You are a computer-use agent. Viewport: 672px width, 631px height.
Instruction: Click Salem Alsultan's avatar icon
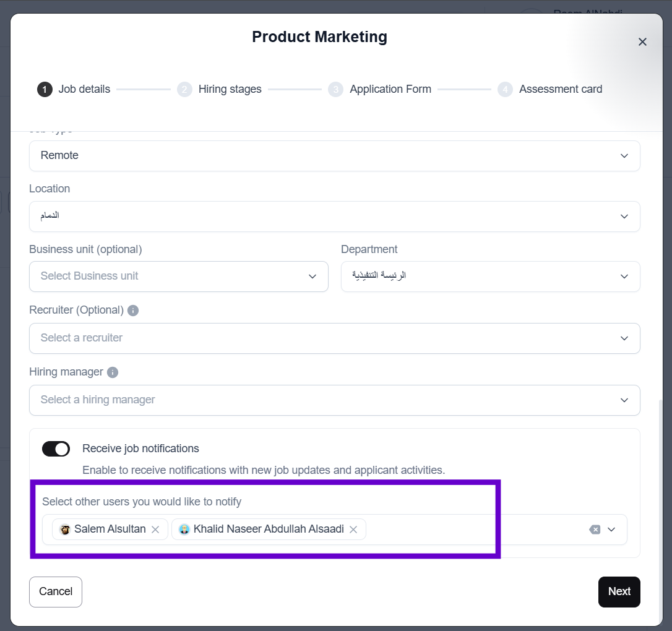(65, 530)
